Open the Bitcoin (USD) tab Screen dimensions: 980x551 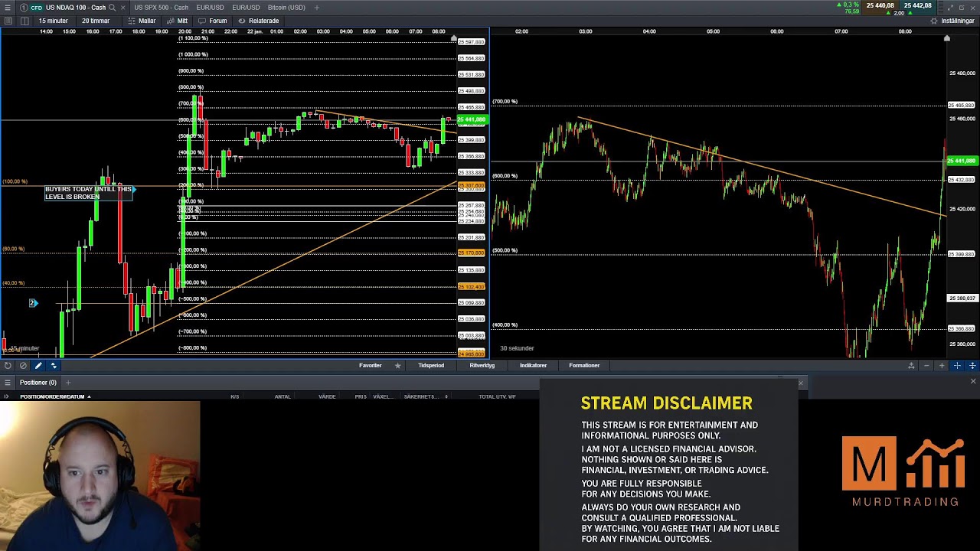[x=286, y=8]
